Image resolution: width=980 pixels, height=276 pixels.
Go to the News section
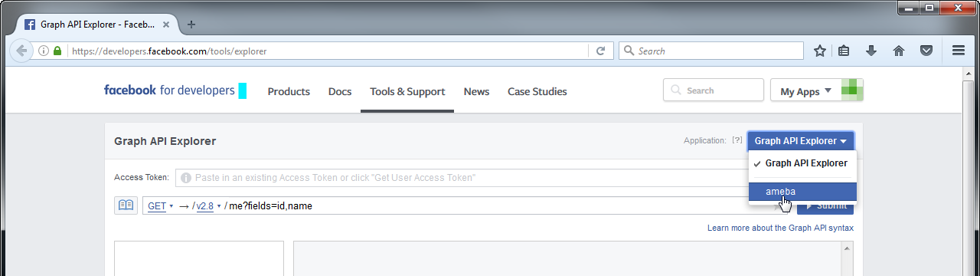click(476, 91)
